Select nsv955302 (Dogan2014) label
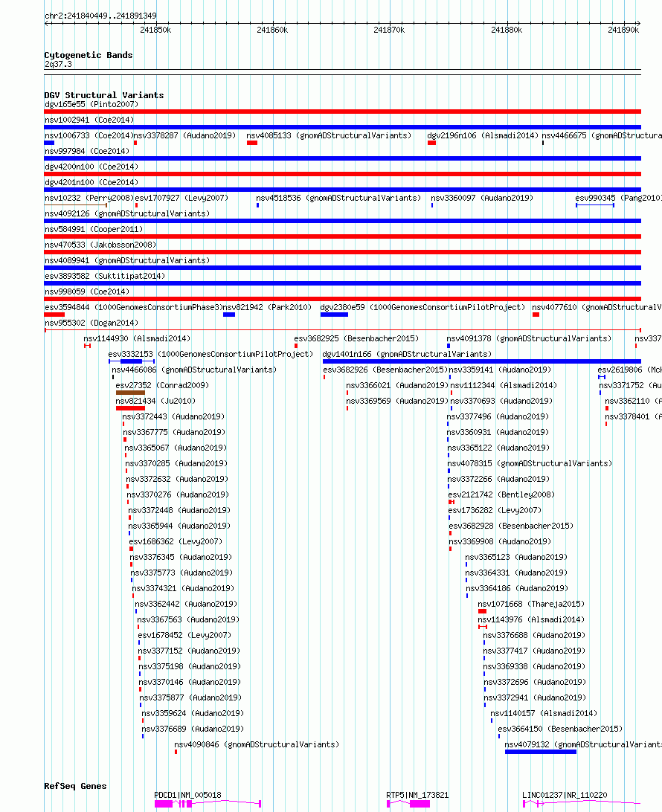Viewport: 662px width, 812px height. 91,323
